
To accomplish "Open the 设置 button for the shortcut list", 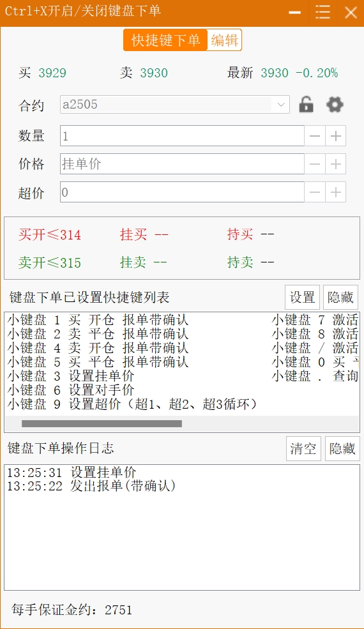I will coord(302,297).
